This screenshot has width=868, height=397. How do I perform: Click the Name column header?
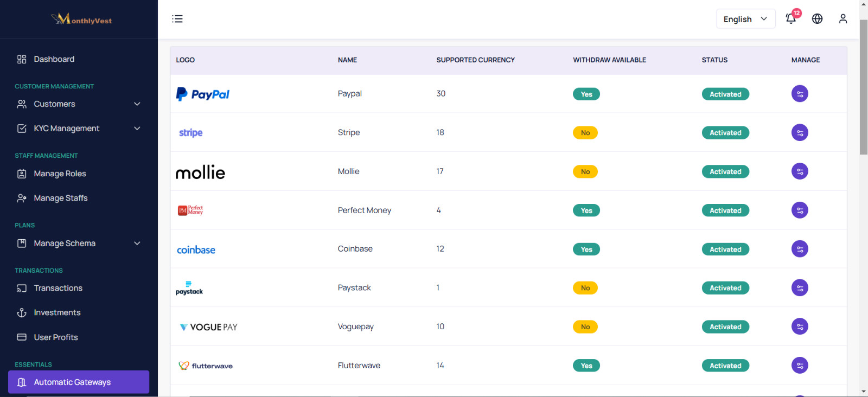point(347,60)
